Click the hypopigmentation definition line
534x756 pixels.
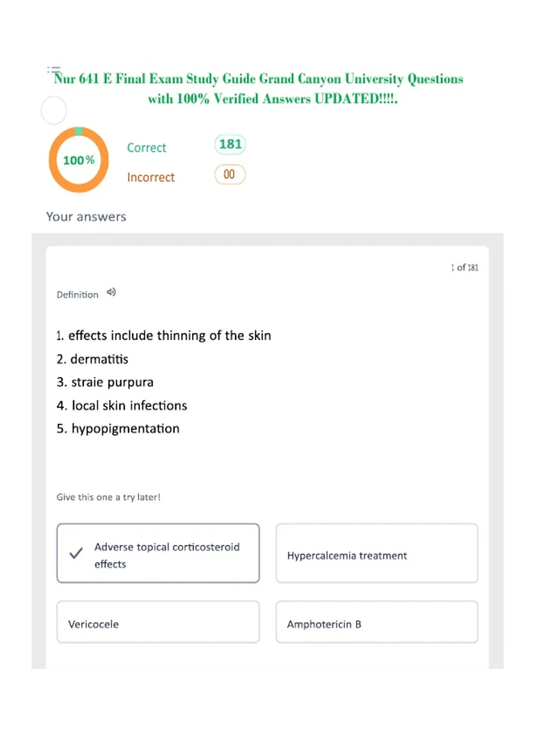[x=118, y=429]
